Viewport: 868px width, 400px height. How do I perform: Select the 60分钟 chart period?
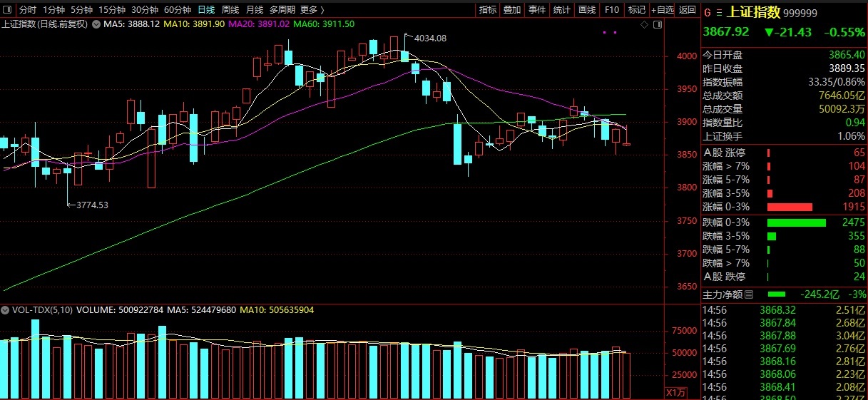177,10
